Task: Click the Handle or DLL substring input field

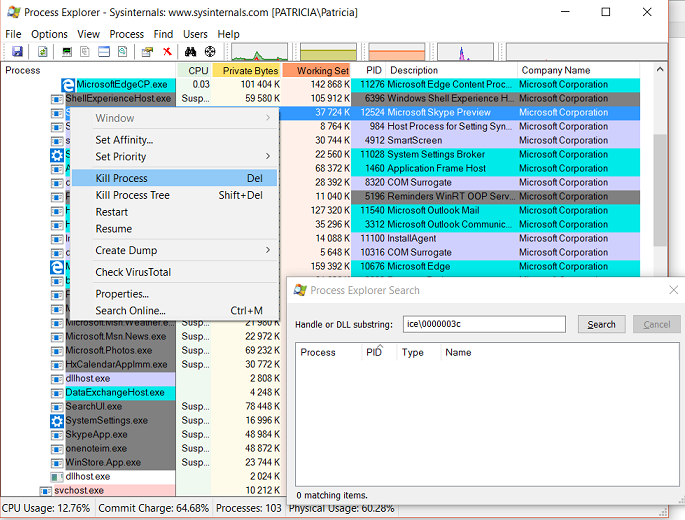Action: coord(484,324)
